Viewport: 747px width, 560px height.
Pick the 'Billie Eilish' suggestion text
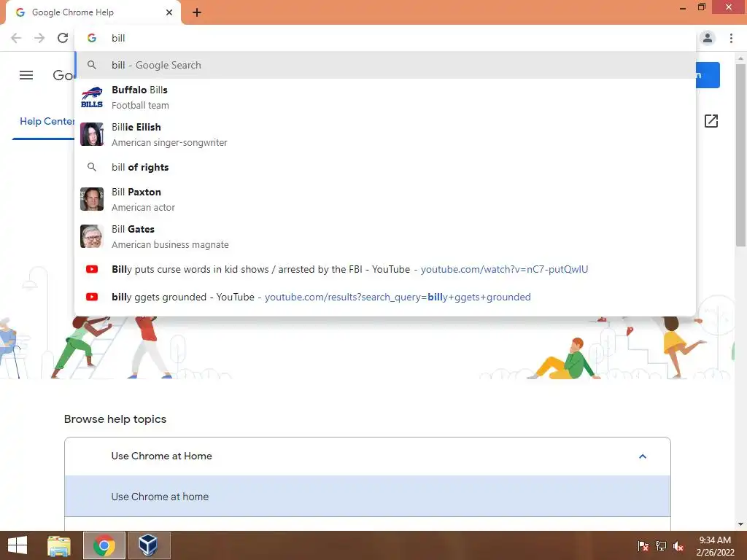click(x=136, y=127)
